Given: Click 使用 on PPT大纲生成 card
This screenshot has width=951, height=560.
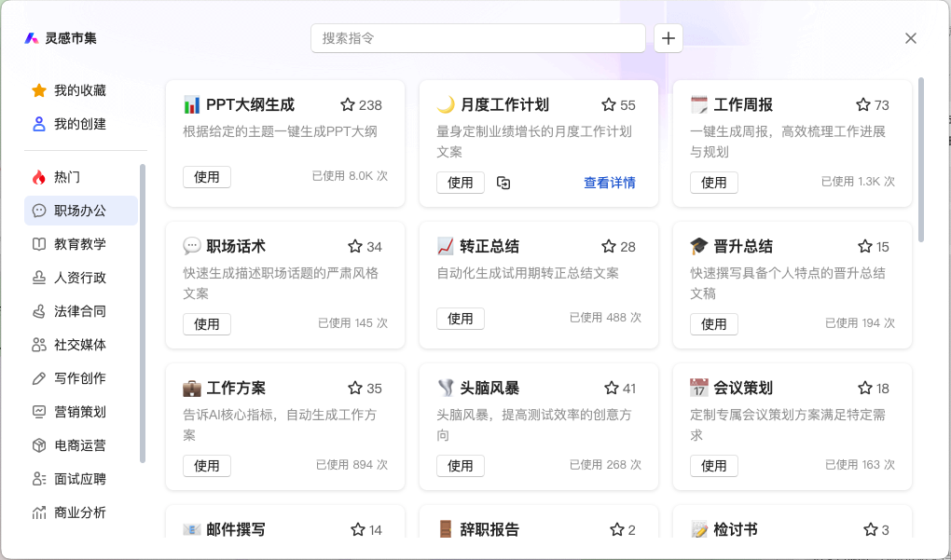Looking at the screenshot, I should (x=207, y=177).
